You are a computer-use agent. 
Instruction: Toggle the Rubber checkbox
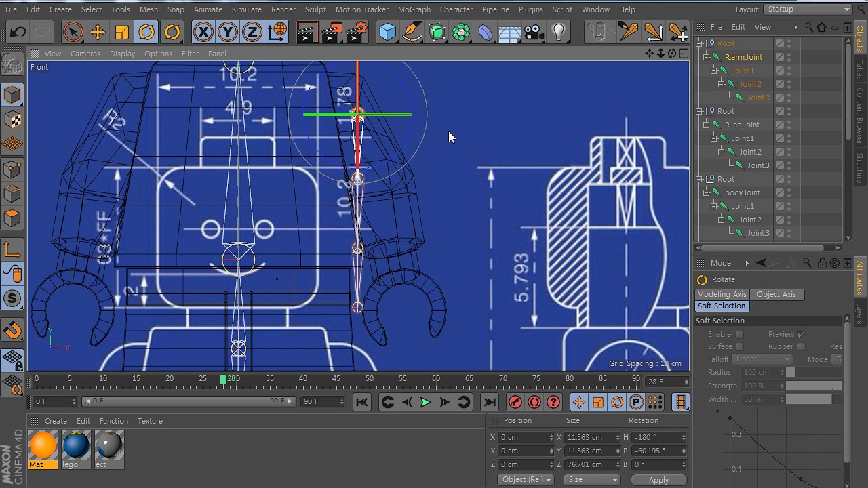pos(801,346)
